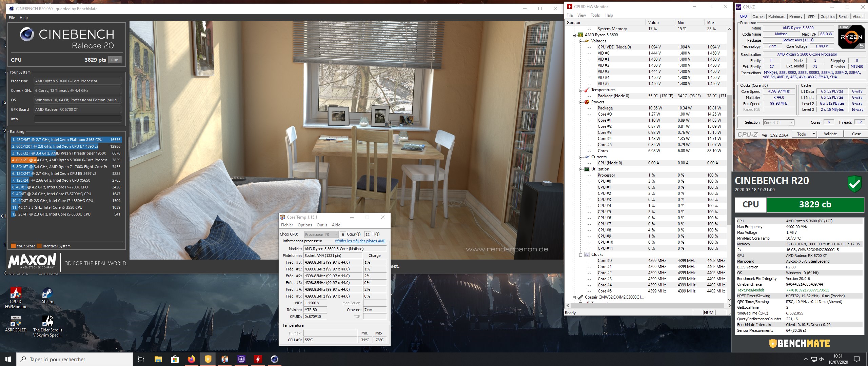Collapse the Powers node in HWMonitor
The image size is (868, 366).
click(x=581, y=102)
